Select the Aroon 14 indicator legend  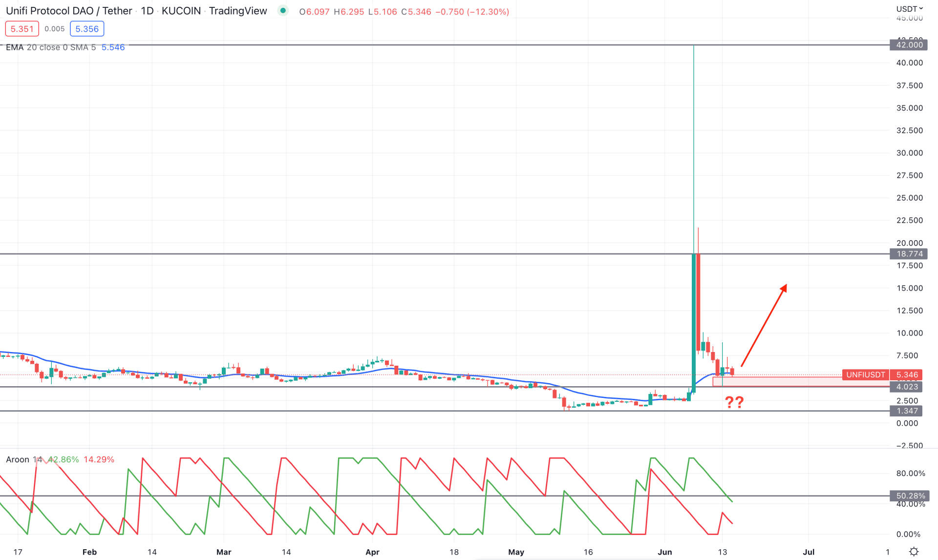pyautogui.click(x=24, y=459)
